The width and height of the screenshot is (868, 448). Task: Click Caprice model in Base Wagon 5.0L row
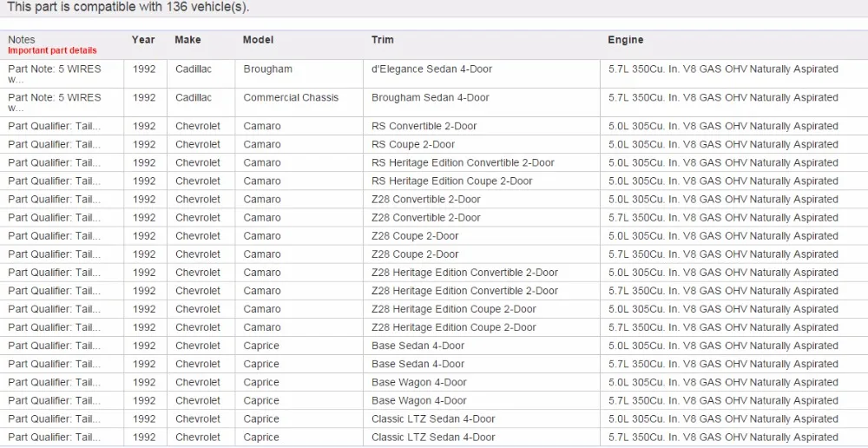click(x=261, y=382)
